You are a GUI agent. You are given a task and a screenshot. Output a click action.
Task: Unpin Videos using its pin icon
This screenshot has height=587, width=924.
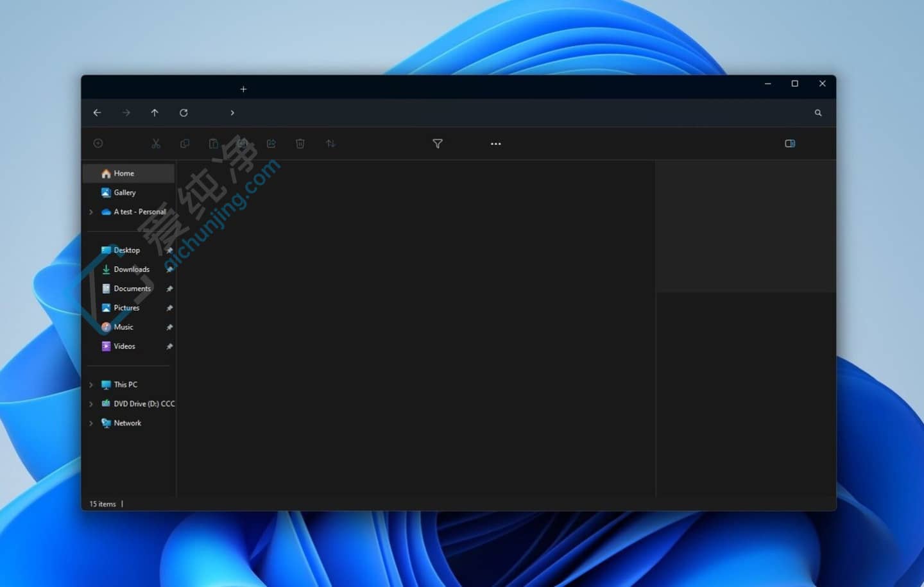tap(169, 346)
